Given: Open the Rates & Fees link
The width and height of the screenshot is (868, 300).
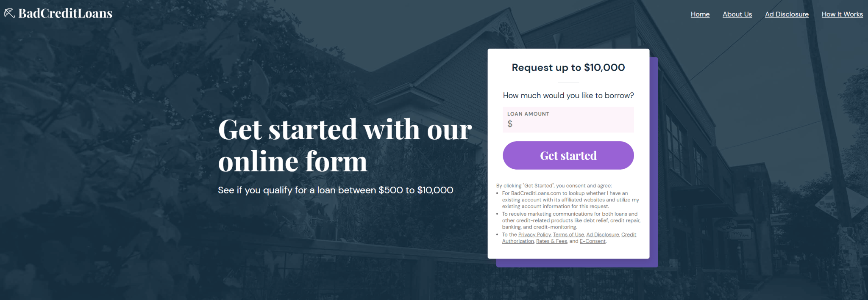Looking at the screenshot, I should point(551,241).
